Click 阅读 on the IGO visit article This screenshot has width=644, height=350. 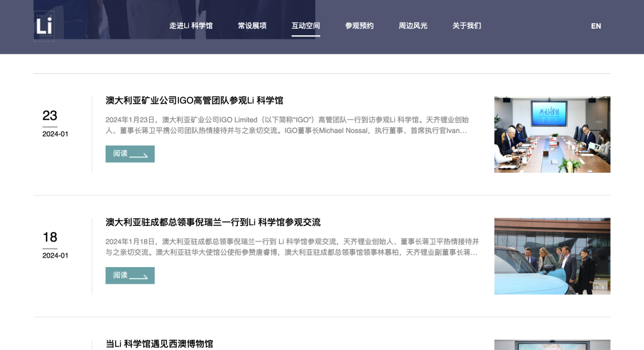coord(130,154)
